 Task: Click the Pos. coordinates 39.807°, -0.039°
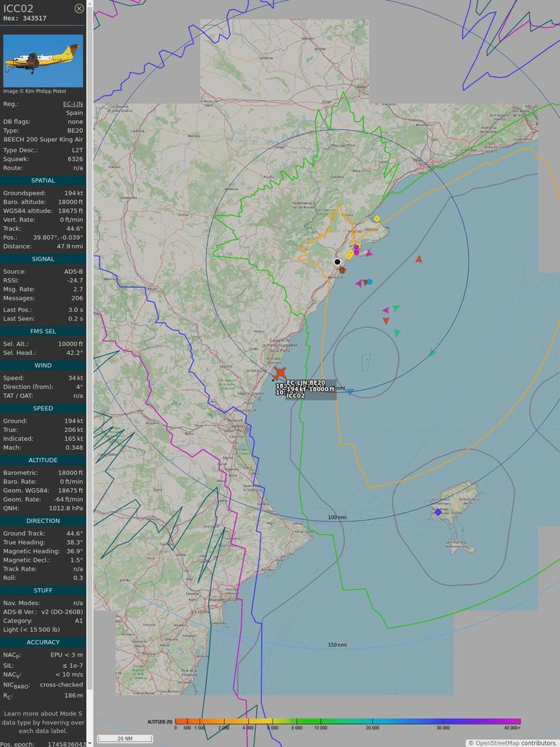58,238
